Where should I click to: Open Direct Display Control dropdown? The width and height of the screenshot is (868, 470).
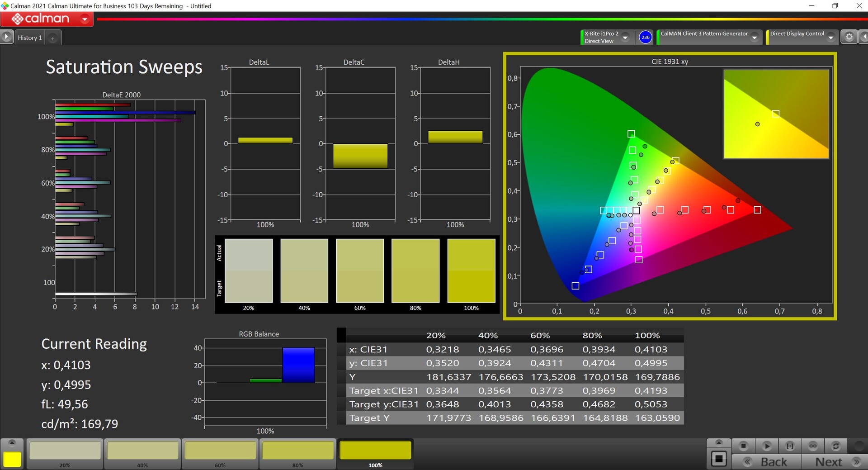[831, 38]
